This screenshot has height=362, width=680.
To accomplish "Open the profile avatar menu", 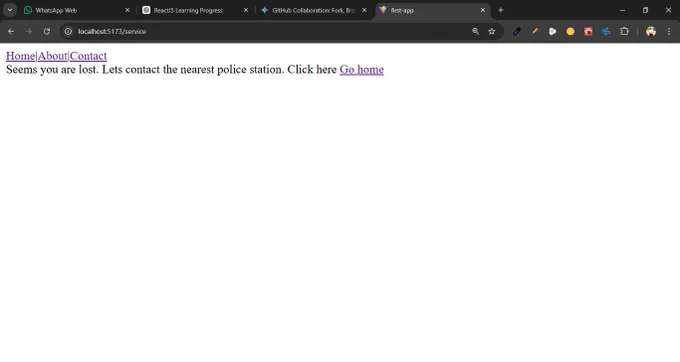I will (x=651, y=31).
